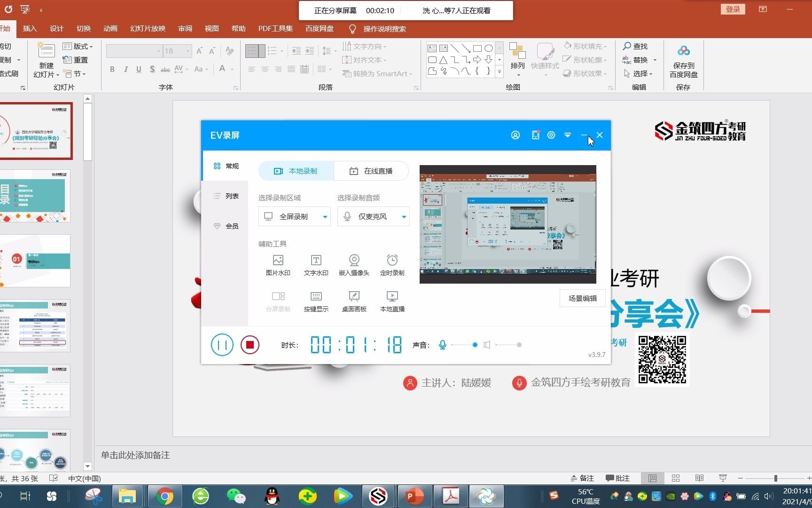This screenshot has width=812, height=508.
Task: Open the 动画 ribbon tab
Action: click(110, 29)
